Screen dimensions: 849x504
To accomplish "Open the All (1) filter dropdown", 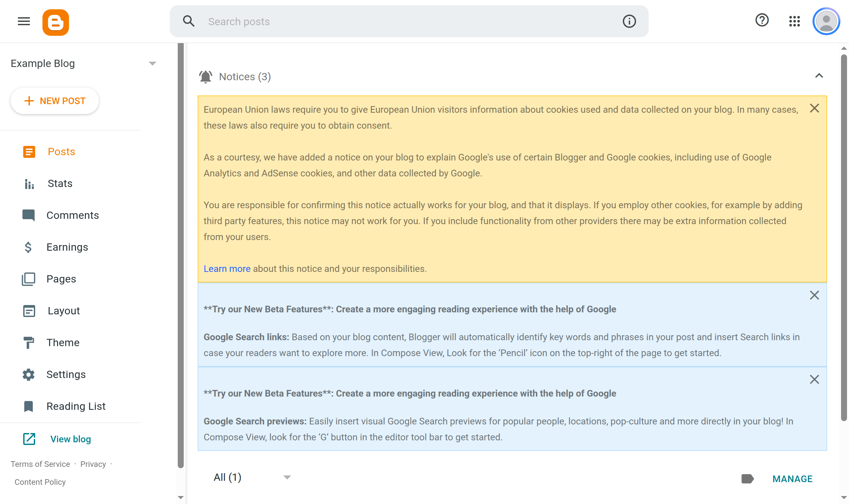I will (252, 477).
